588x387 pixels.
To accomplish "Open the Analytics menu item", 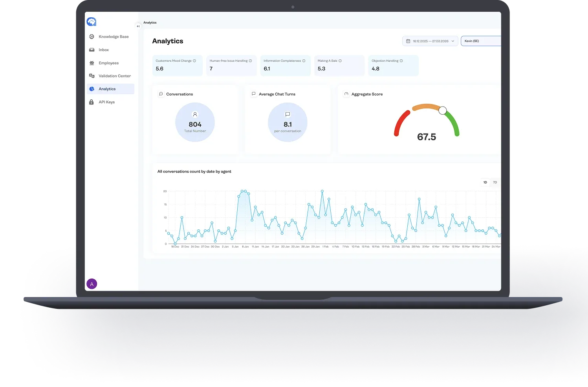I will point(107,89).
